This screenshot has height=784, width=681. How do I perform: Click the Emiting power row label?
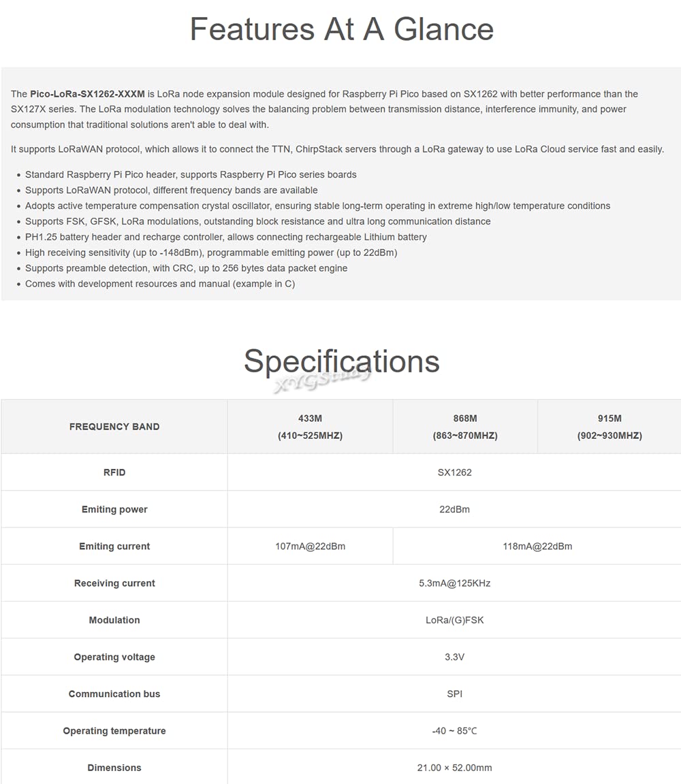[114, 510]
